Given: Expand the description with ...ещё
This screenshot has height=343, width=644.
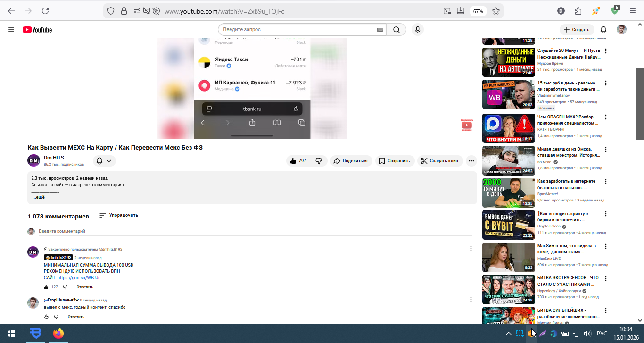Looking at the screenshot, I should [38, 197].
